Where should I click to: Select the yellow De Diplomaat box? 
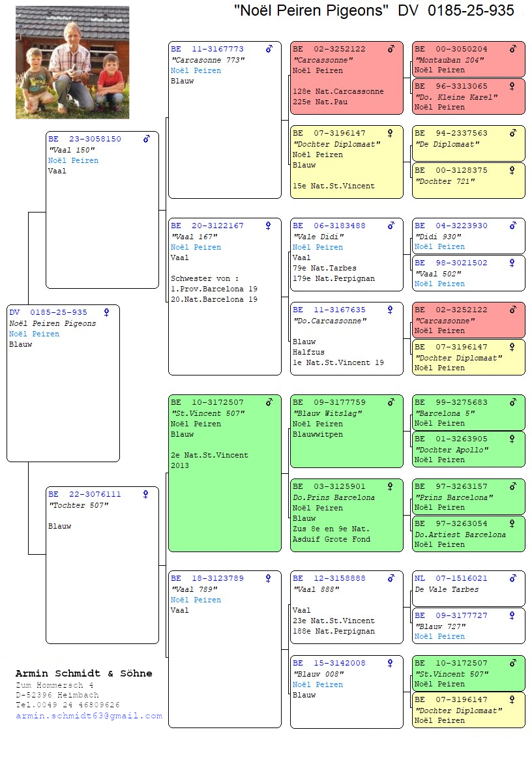tap(468, 143)
